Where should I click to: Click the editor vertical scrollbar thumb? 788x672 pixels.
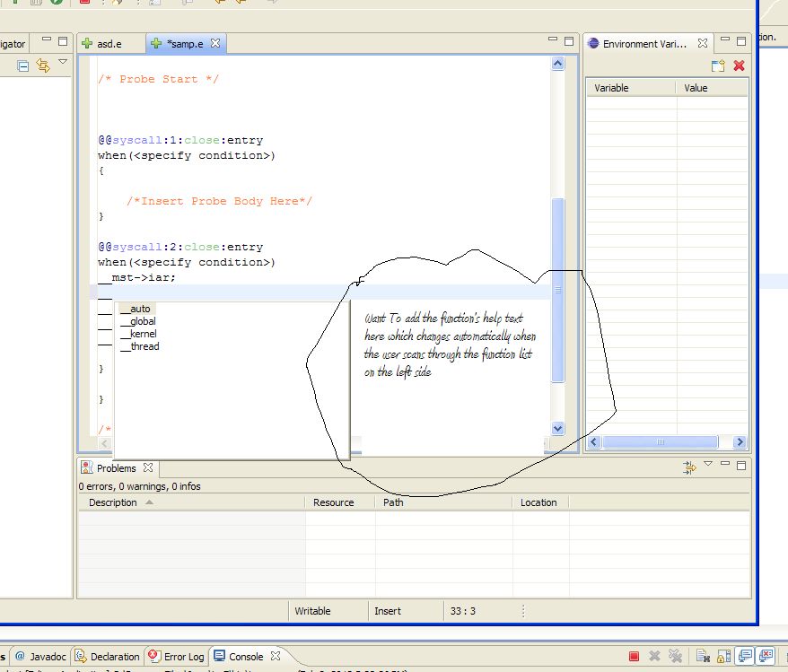558,291
